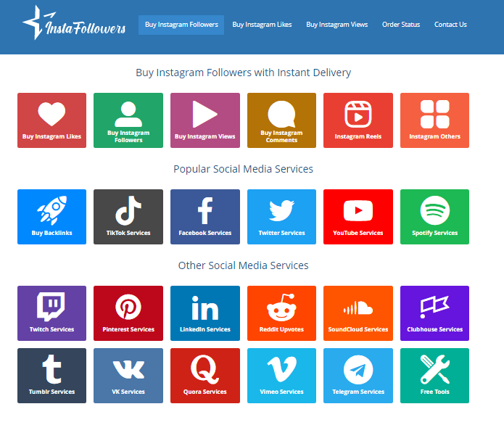
Task: Open the Free Tools tile
Action: click(x=434, y=376)
